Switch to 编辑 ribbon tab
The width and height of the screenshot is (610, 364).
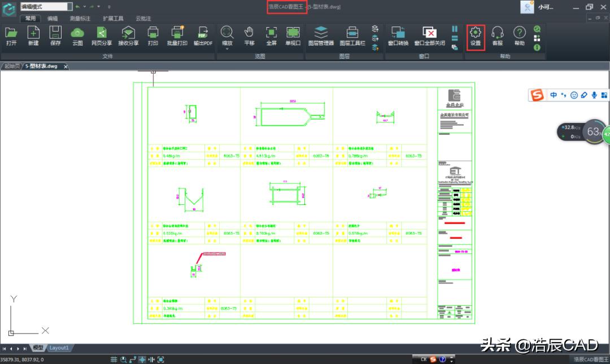tap(53, 18)
